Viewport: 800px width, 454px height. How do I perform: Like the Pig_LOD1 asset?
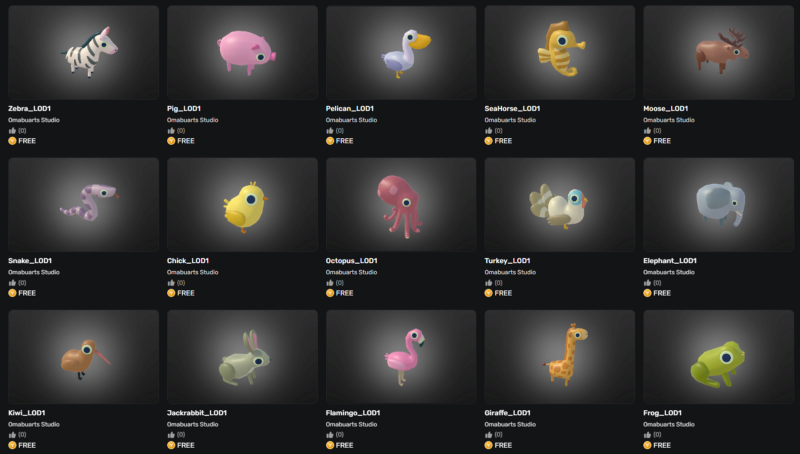pyautogui.click(x=171, y=131)
